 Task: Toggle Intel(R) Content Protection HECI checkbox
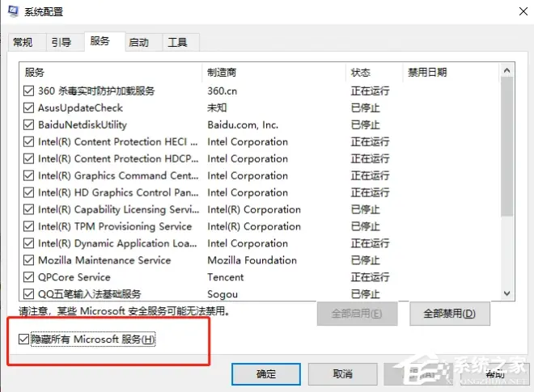[28, 141]
